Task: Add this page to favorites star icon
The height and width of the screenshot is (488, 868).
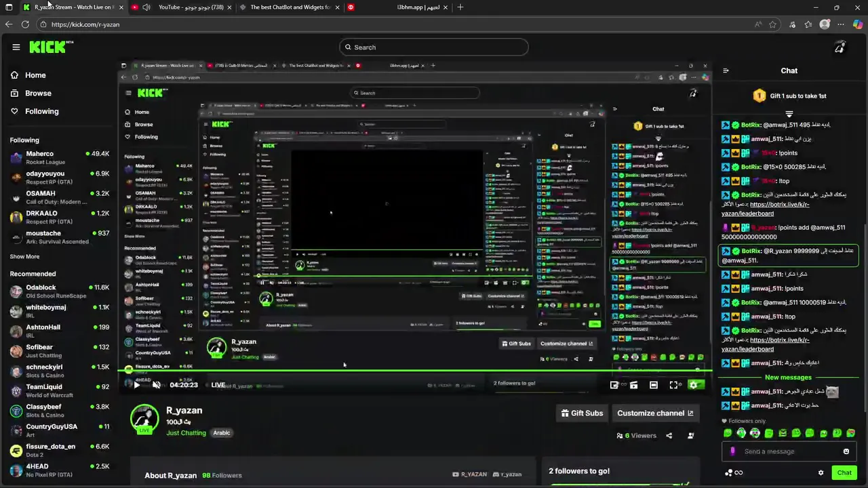Action: 772,24
